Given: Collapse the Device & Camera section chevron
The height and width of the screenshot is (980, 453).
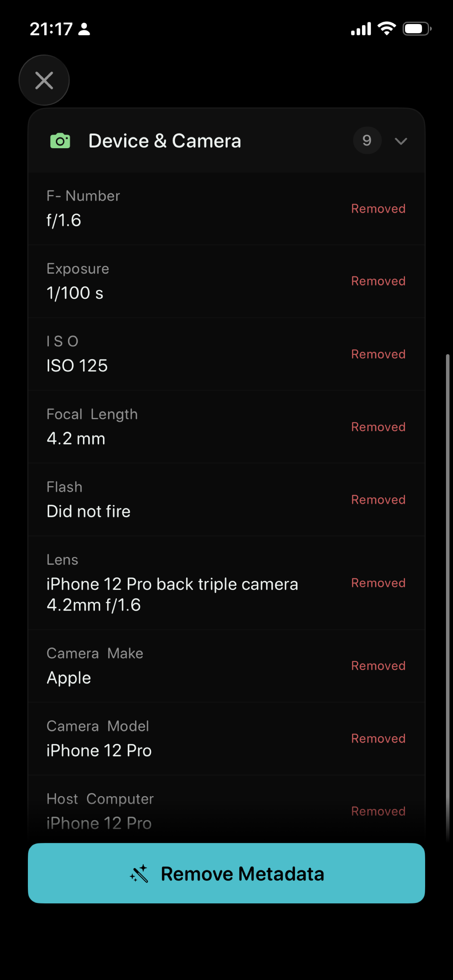Looking at the screenshot, I should tap(401, 141).
